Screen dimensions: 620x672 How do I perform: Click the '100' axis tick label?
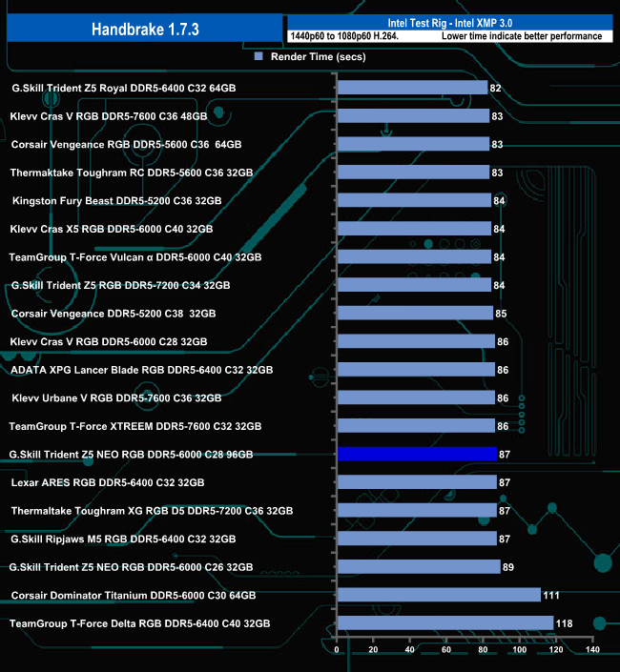pos(519,650)
